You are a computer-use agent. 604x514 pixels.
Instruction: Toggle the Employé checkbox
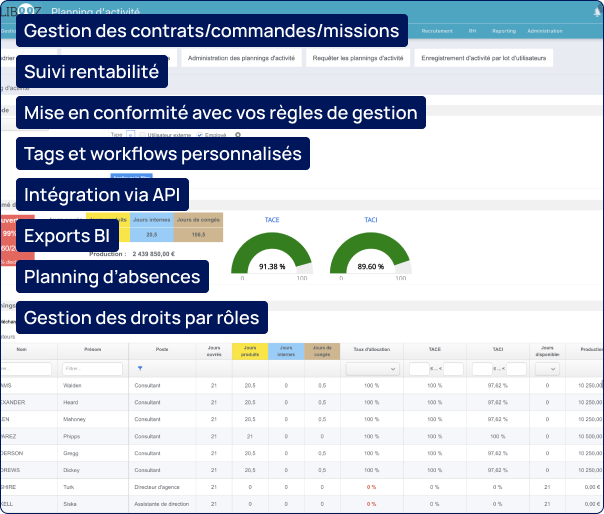click(x=200, y=134)
